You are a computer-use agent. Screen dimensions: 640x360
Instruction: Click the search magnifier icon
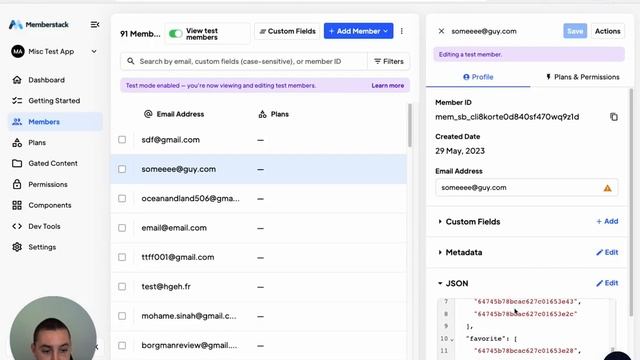(x=131, y=61)
